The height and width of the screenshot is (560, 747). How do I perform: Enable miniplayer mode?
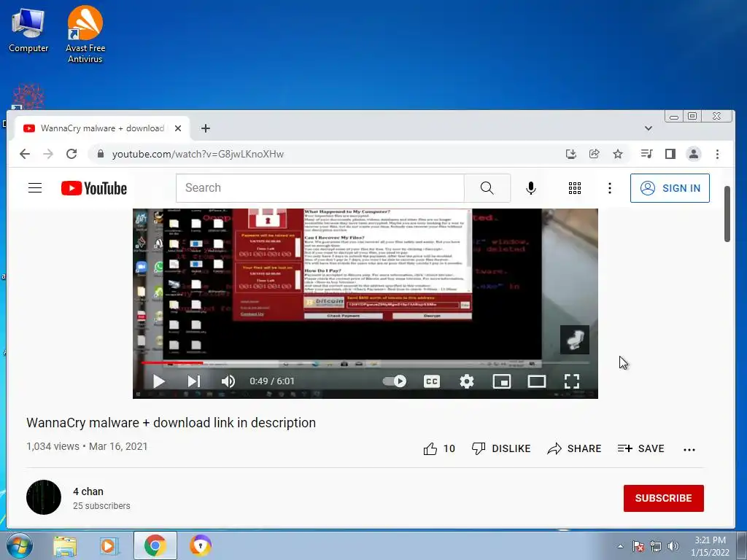point(502,381)
